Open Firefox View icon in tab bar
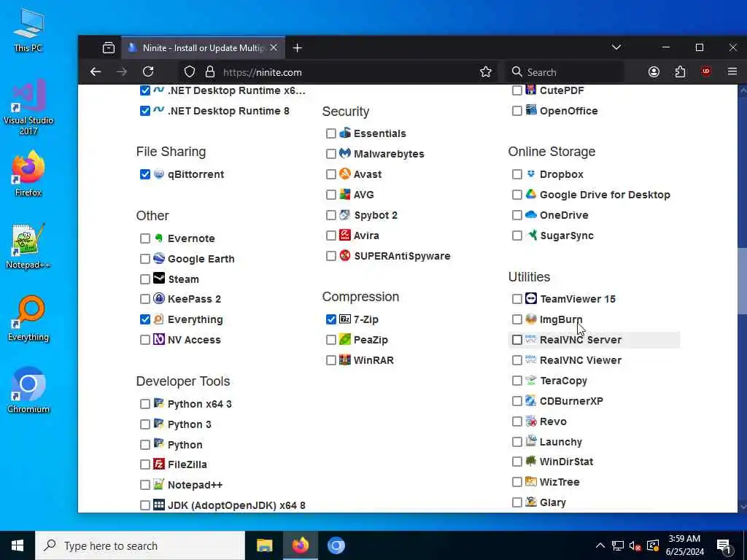Screen dimensions: 747x560 [x=109, y=47]
